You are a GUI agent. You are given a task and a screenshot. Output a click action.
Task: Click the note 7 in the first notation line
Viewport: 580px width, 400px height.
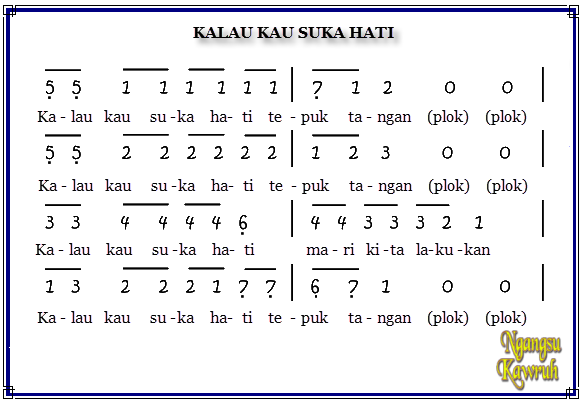[317, 89]
